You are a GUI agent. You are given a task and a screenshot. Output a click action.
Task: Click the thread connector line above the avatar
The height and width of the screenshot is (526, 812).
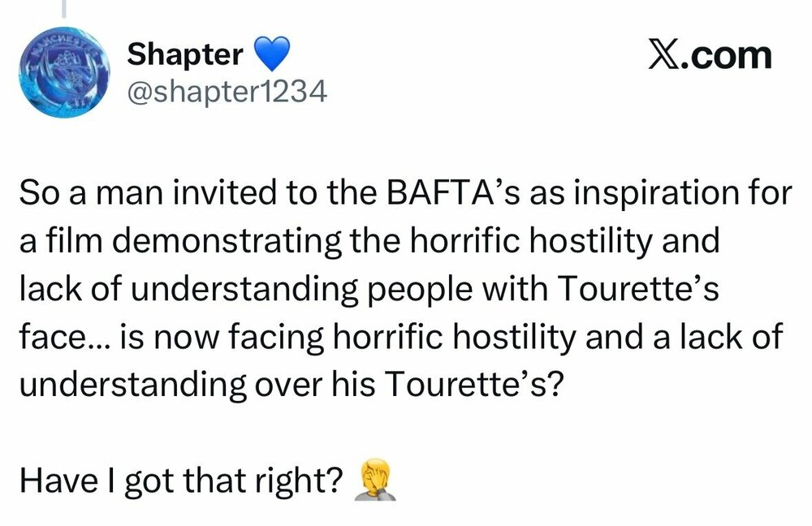click(x=63, y=8)
